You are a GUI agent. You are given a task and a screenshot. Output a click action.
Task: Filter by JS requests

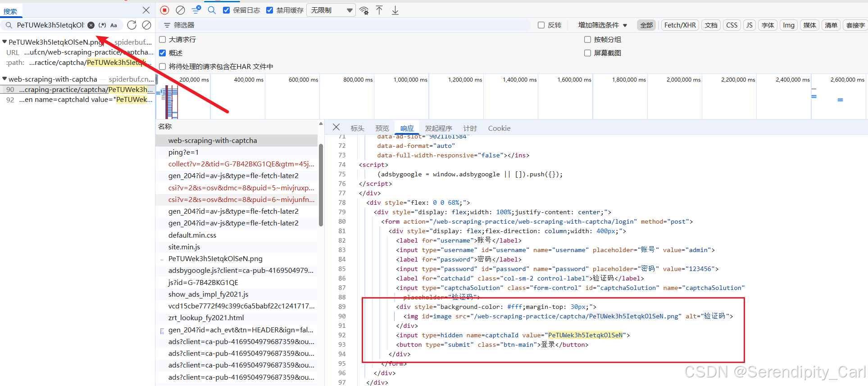point(750,25)
